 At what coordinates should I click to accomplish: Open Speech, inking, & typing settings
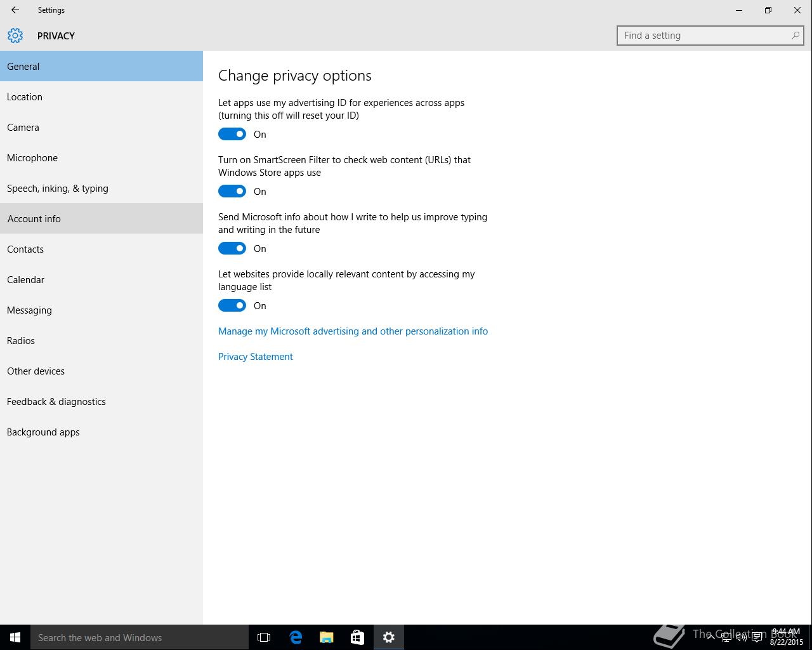click(101, 188)
